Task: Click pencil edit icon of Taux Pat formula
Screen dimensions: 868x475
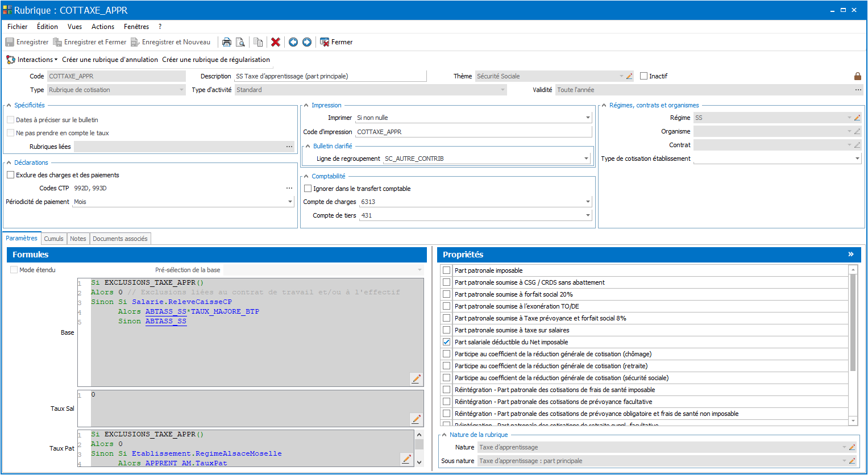Action: point(406,459)
